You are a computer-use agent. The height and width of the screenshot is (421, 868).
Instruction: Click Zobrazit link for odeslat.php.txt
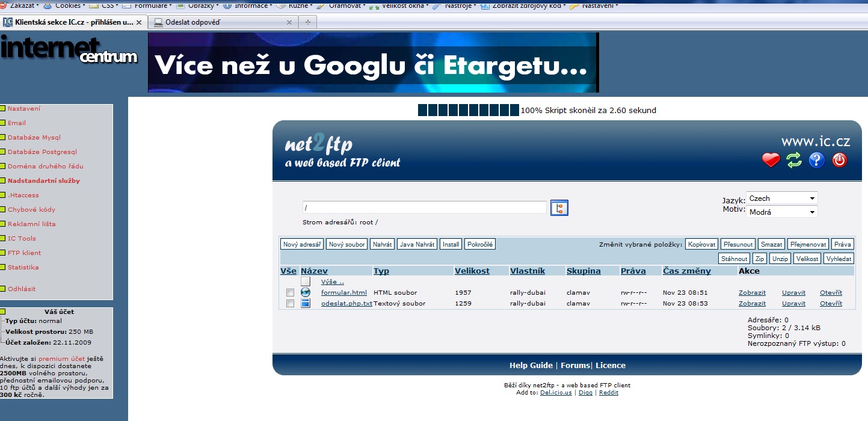(752, 303)
